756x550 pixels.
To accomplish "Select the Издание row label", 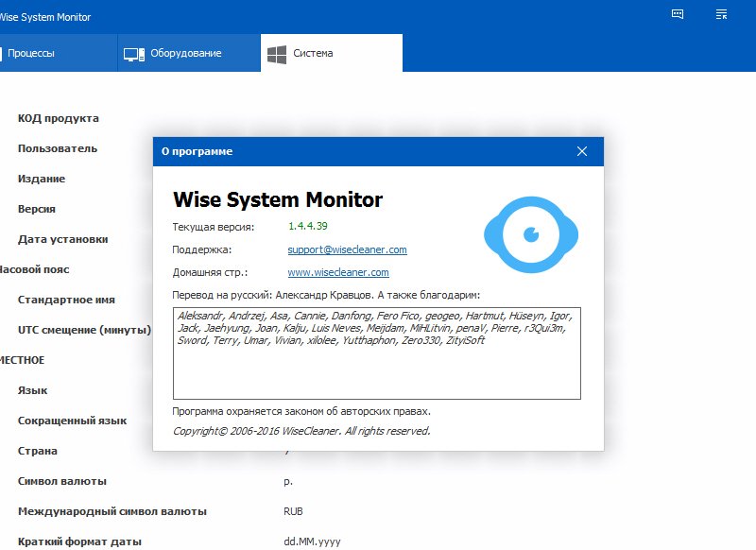I will (x=42, y=179).
